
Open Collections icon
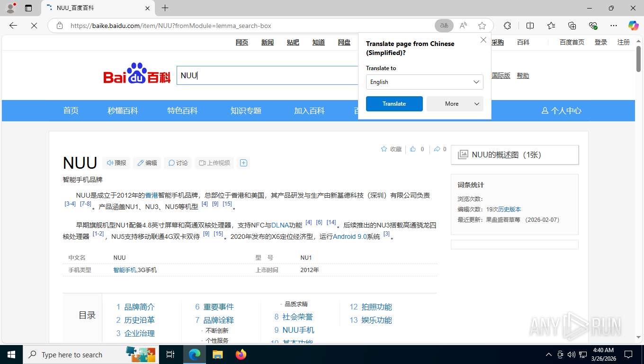[572, 26]
